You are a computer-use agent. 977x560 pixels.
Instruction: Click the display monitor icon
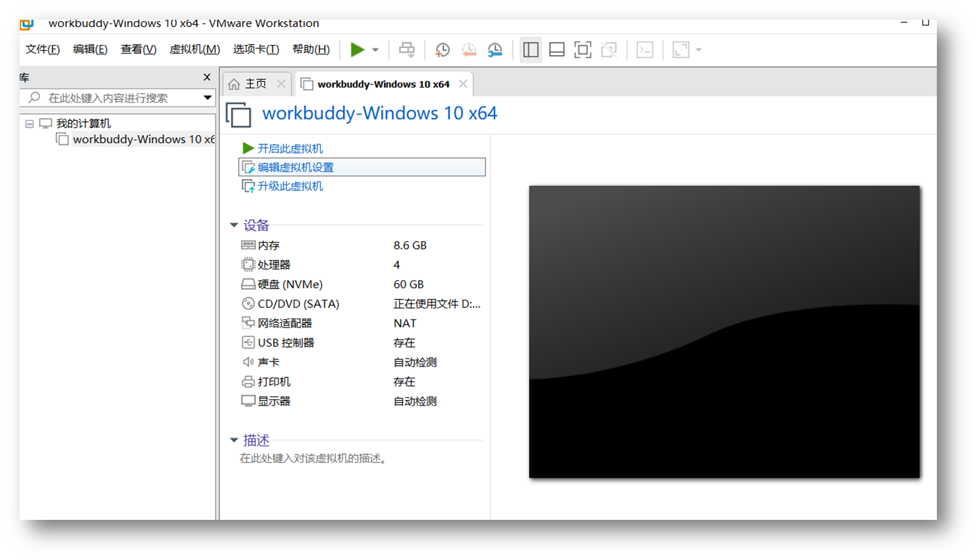pyautogui.click(x=248, y=401)
